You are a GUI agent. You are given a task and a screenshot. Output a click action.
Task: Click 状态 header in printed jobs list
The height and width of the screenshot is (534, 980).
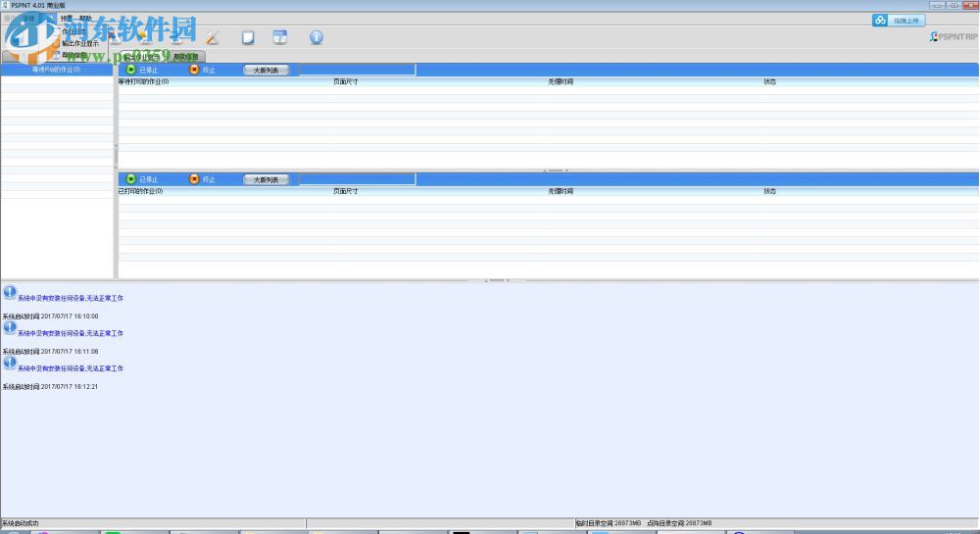(x=769, y=191)
